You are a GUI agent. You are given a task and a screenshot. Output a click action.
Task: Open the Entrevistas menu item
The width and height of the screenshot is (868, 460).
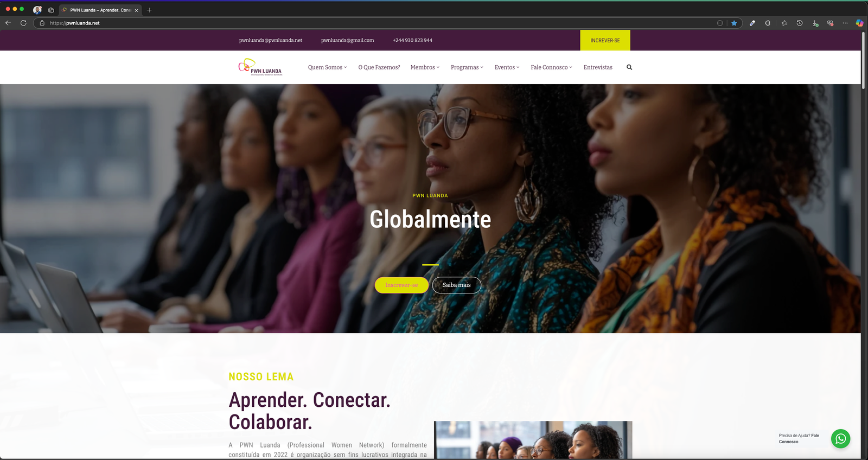[598, 67]
